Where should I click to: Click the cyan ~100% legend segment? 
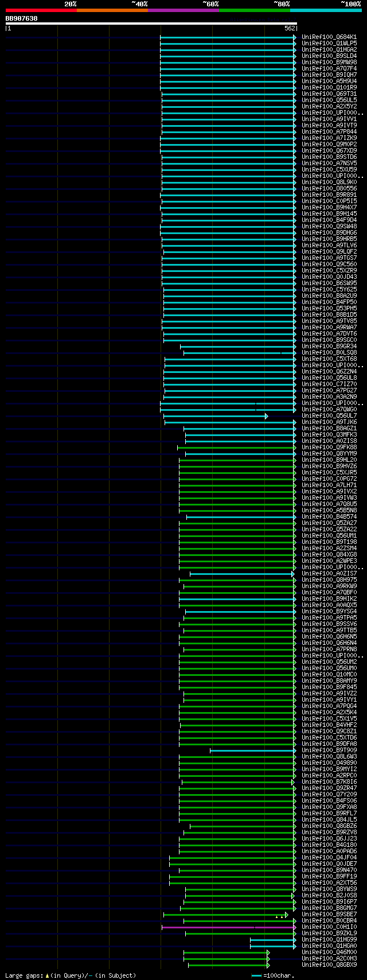pos(326,10)
